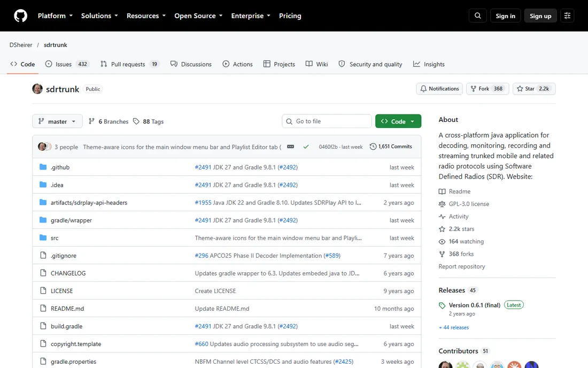Screen dimensions: 588x368
Task: Open the CHANGELOG file
Action: (68, 273)
